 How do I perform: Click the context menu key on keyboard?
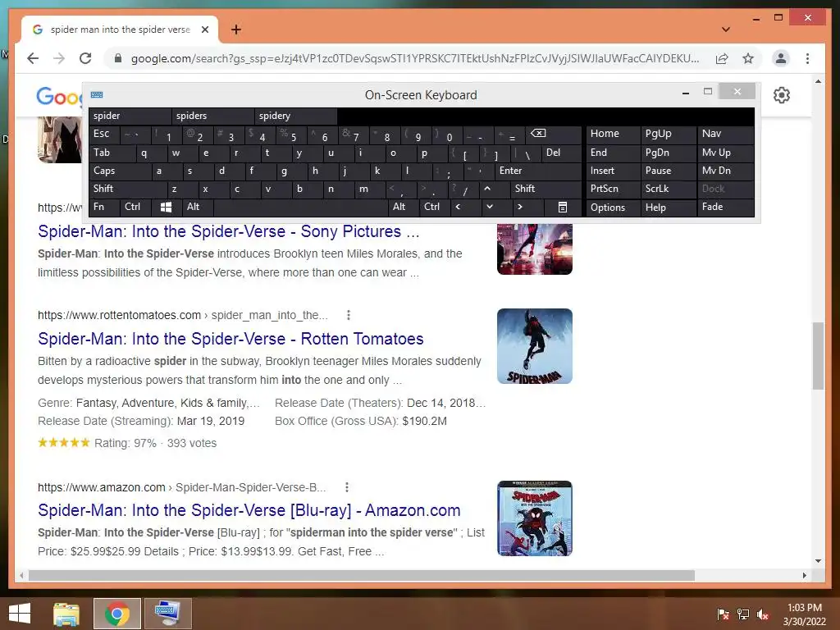(x=562, y=207)
